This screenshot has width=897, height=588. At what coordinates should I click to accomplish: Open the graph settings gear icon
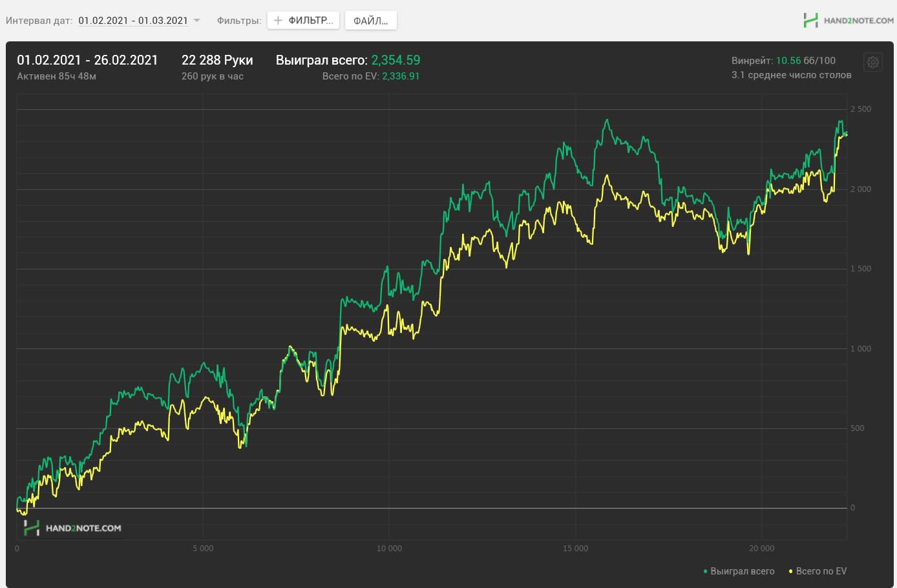[873, 62]
